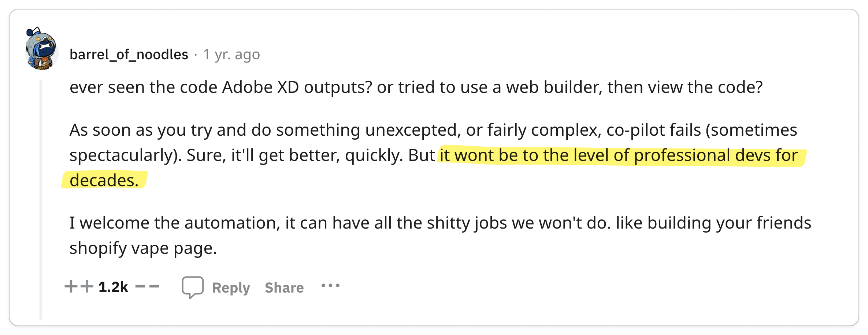The width and height of the screenshot is (868, 335).
Task: Click the highlighted word "decades."
Action: [x=104, y=180]
